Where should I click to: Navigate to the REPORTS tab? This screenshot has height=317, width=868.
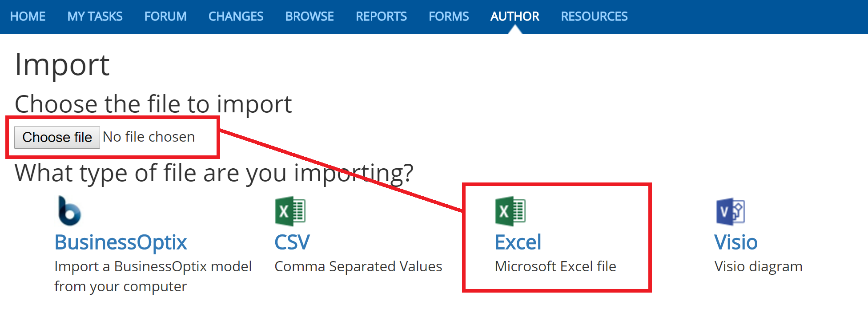tap(381, 16)
